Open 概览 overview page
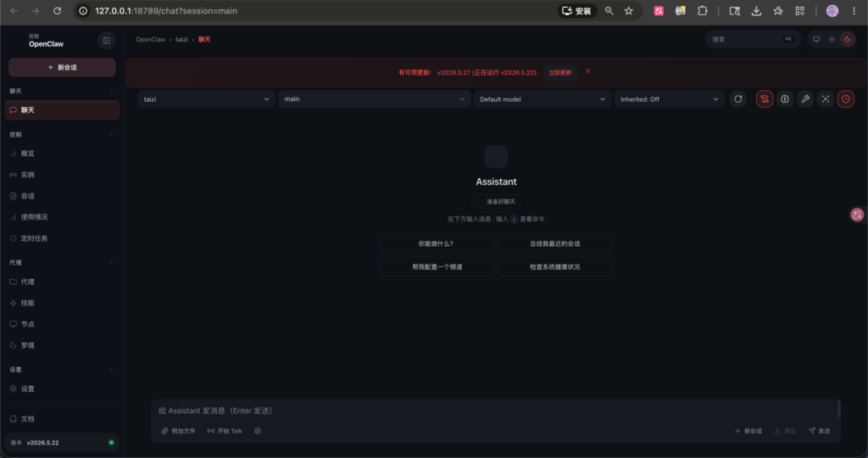 click(x=62, y=154)
